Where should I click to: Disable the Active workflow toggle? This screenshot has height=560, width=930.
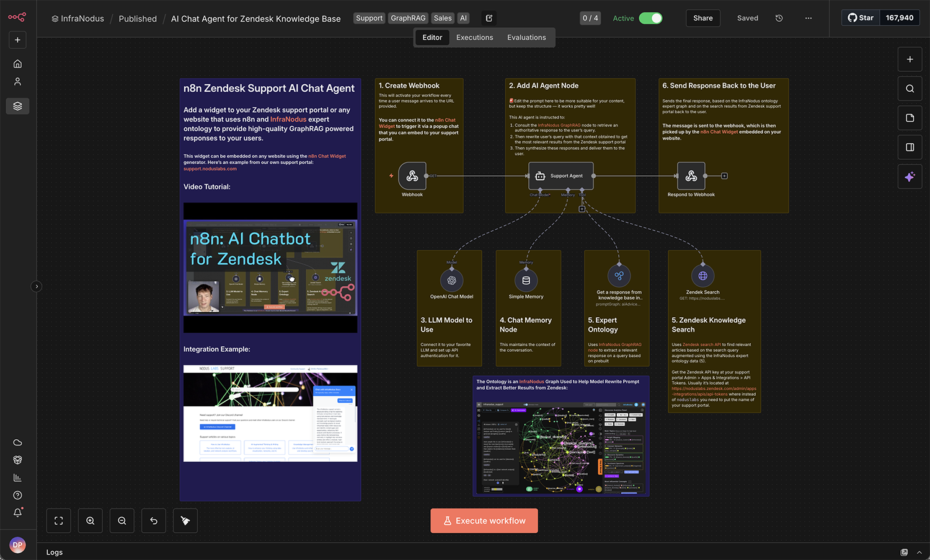(x=650, y=18)
